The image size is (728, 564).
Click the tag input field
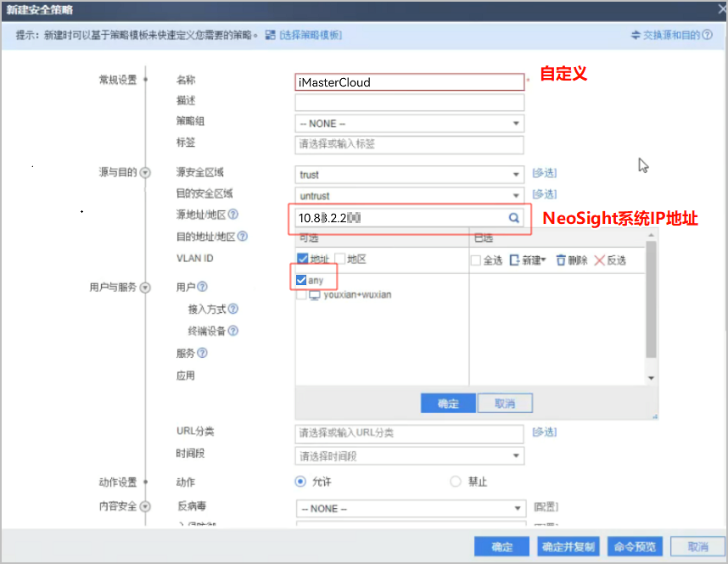(410, 144)
